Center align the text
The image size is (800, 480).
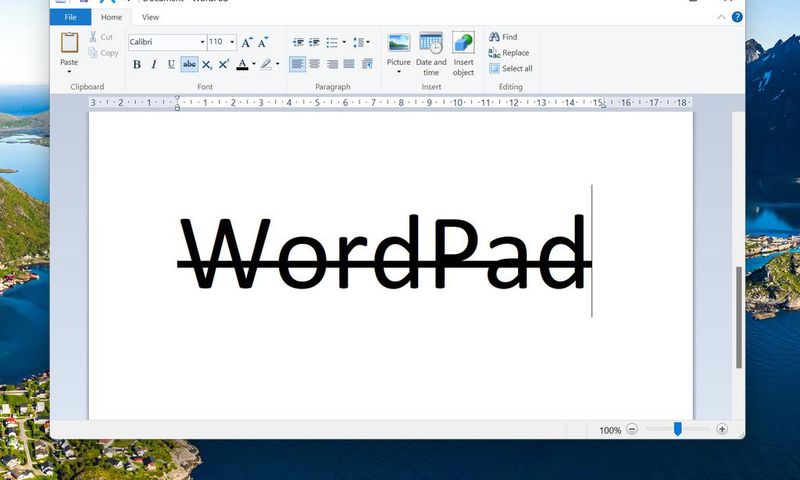[315, 64]
